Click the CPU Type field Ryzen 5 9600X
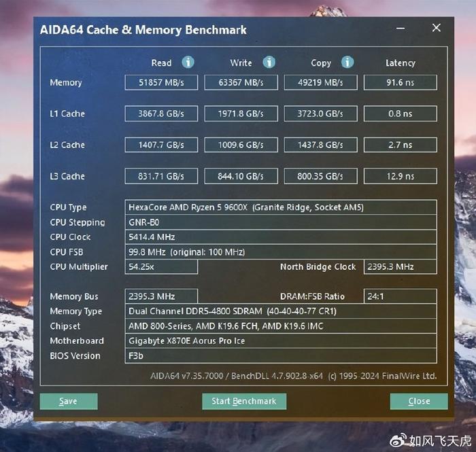This screenshot has width=476, height=452. [281, 207]
